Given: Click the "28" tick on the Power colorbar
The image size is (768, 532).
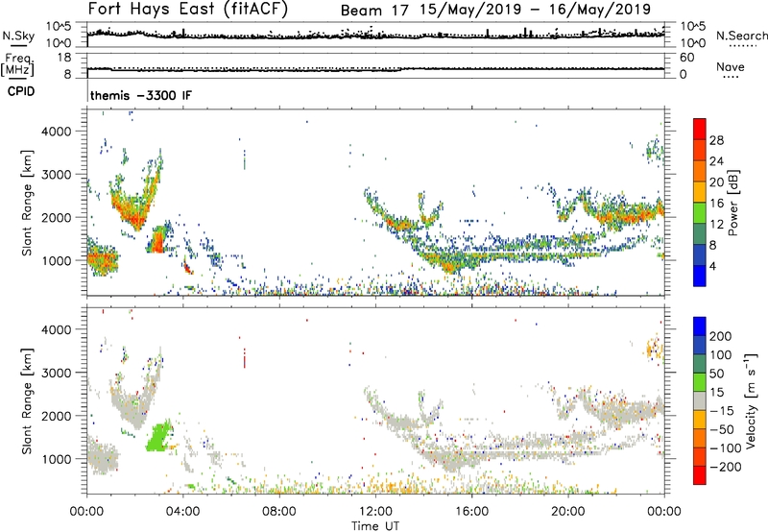Looking at the screenshot, I should [x=716, y=140].
